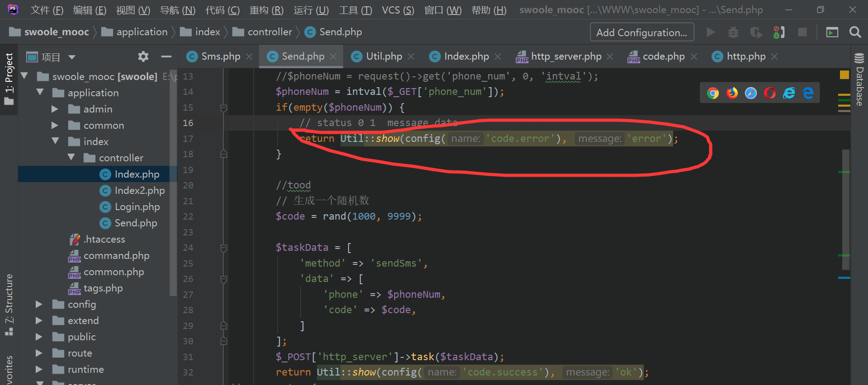Collapse the application folder
Image resolution: width=868 pixels, height=385 pixels.
click(x=40, y=92)
